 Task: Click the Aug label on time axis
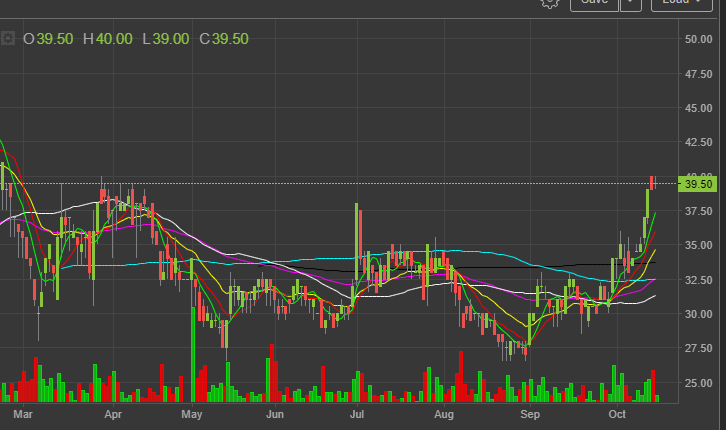[444, 414]
